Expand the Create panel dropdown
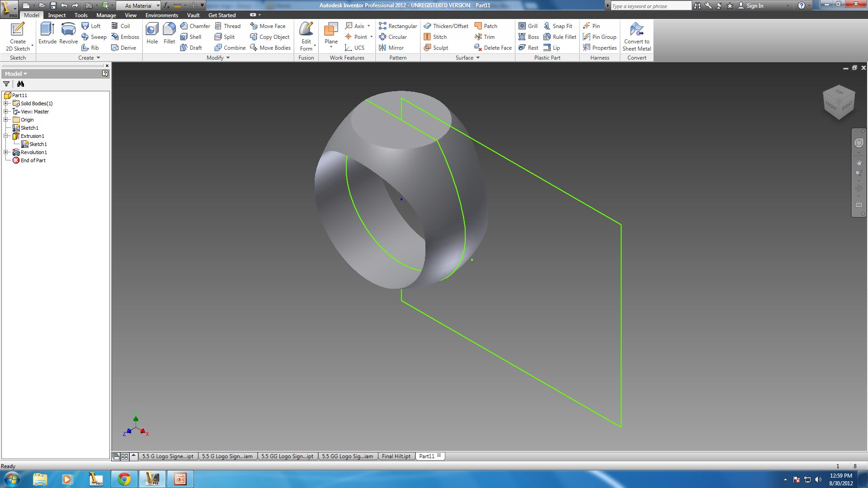 coord(89,58)
